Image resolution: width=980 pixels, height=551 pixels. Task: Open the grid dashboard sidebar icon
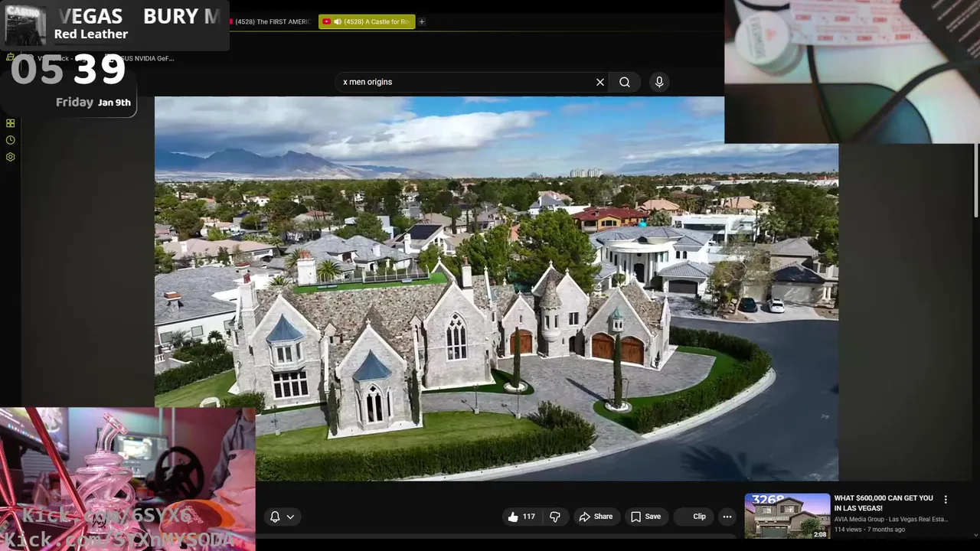click(11, 123)
